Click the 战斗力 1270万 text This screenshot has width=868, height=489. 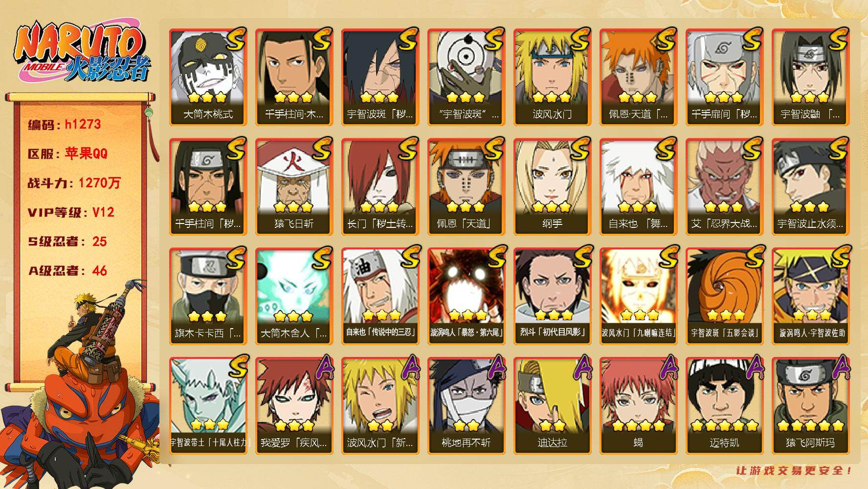tap(74, 183)
